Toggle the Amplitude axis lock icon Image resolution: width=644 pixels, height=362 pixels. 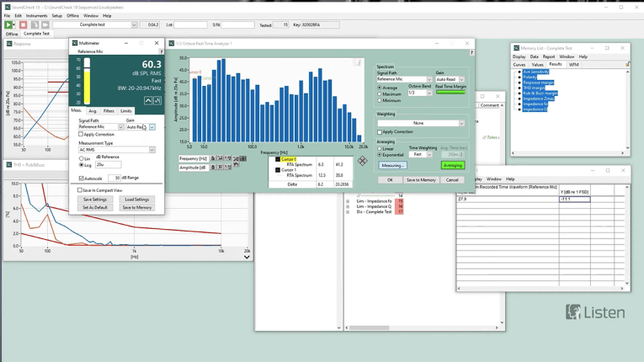click(x=213, y=168)
